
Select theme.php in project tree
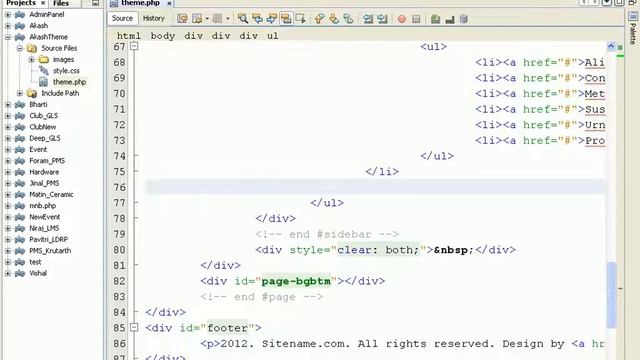click(x=69, y=82)
